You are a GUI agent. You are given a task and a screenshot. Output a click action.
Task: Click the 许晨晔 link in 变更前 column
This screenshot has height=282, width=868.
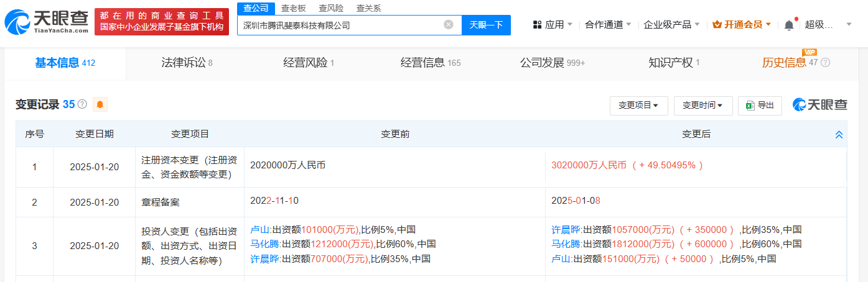(x=265, y=258)
